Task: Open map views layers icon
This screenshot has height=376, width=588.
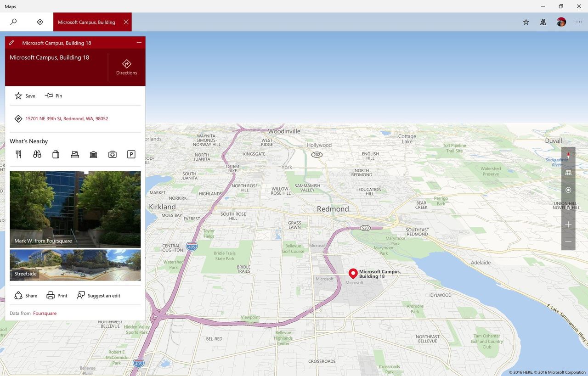Action: coord(568,207)
